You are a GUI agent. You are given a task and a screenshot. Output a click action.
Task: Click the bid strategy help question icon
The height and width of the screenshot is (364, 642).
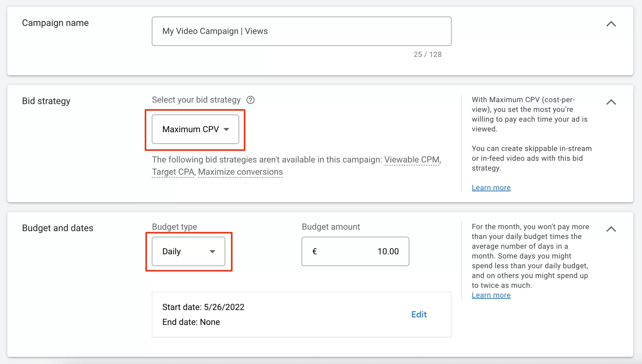click(x=250, y=100)
